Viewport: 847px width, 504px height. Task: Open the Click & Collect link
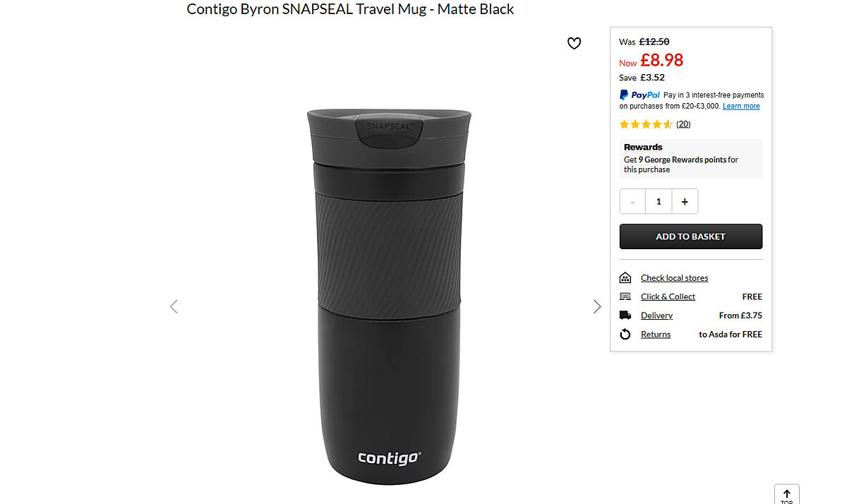tap(668, 296)
